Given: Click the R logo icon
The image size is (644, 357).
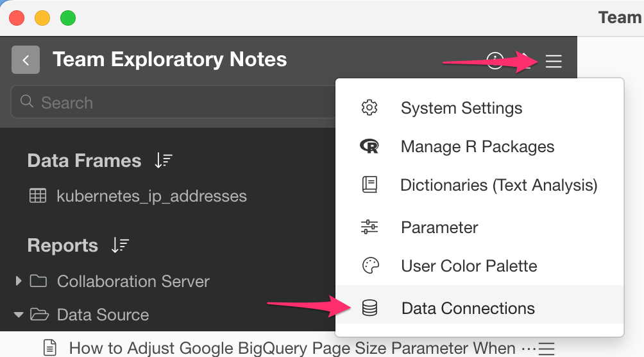Looking at the screenshot, I should tap(369, 146).
